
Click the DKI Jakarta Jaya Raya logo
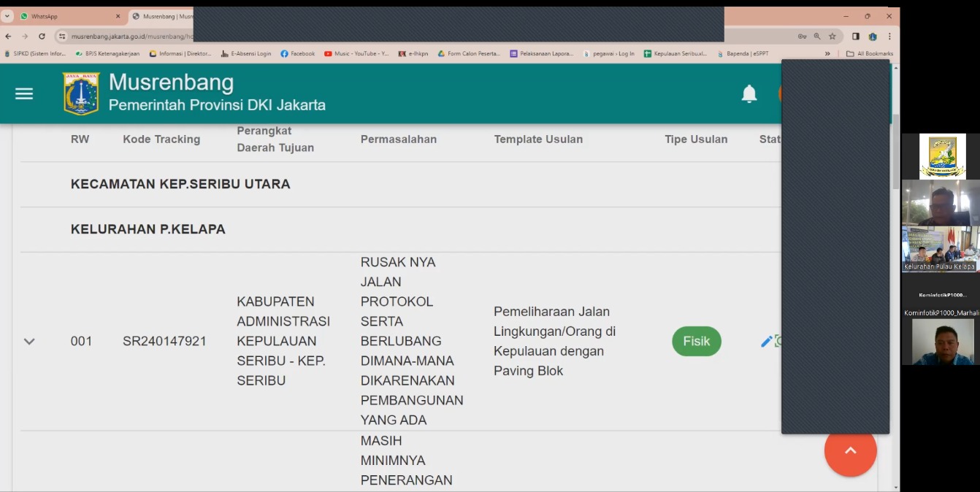coord(80,93)
